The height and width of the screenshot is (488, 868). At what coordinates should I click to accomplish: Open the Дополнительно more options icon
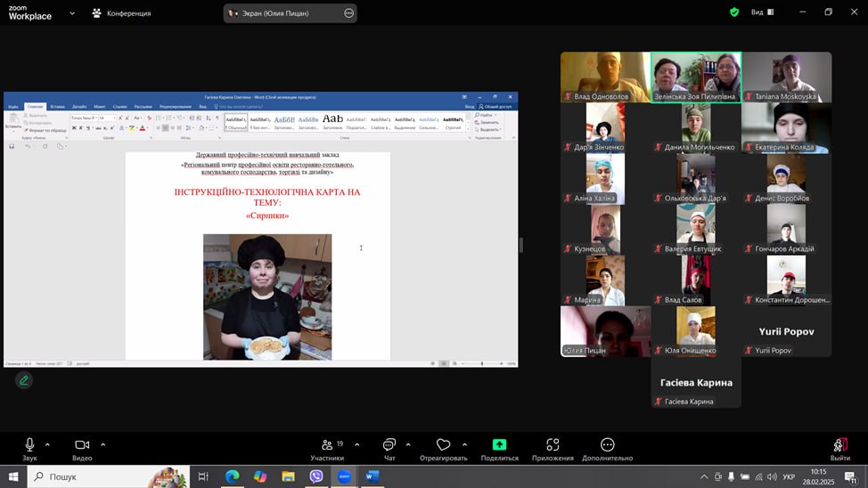pos(607,445)
